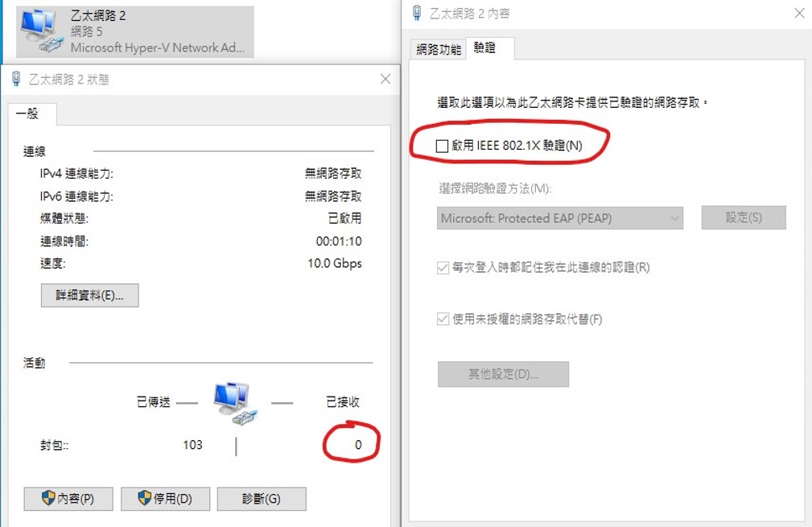Select the 乙太網路 2 adapter icon
Image resolution: width=812 pixels, height=527 pixels.
(x=42, y=31)
